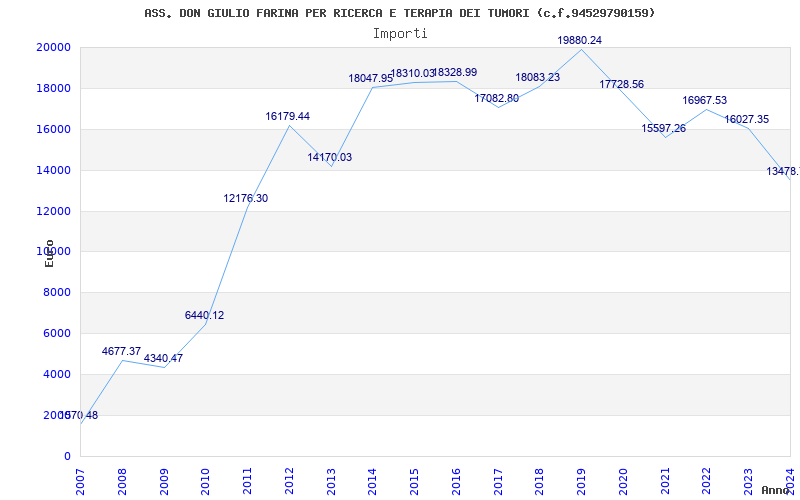Click x-axis year 2016
The width and height of the screenshot is (800, 500).
pos(456,482)
